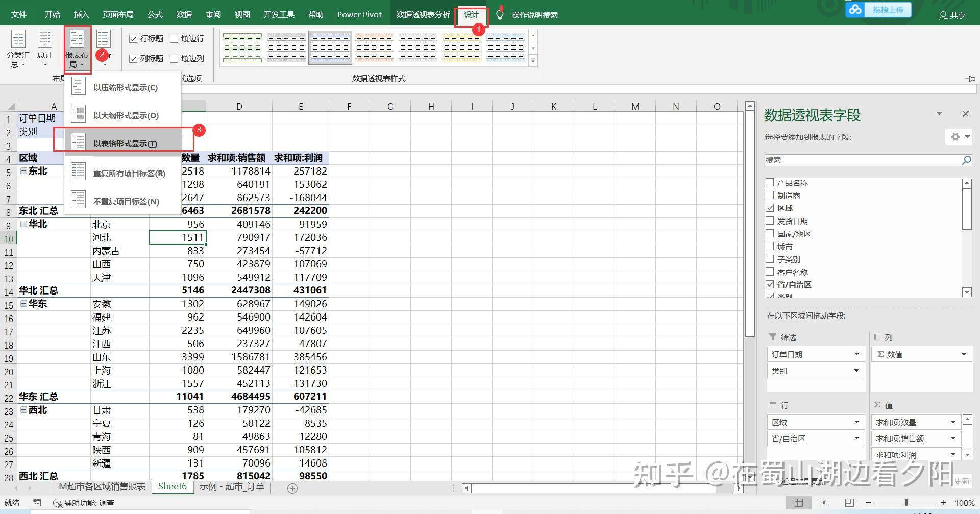This screenshot has height=514, width=980.
Task: Add a new sheet with plus icon
Action: [x=292, y=488]
